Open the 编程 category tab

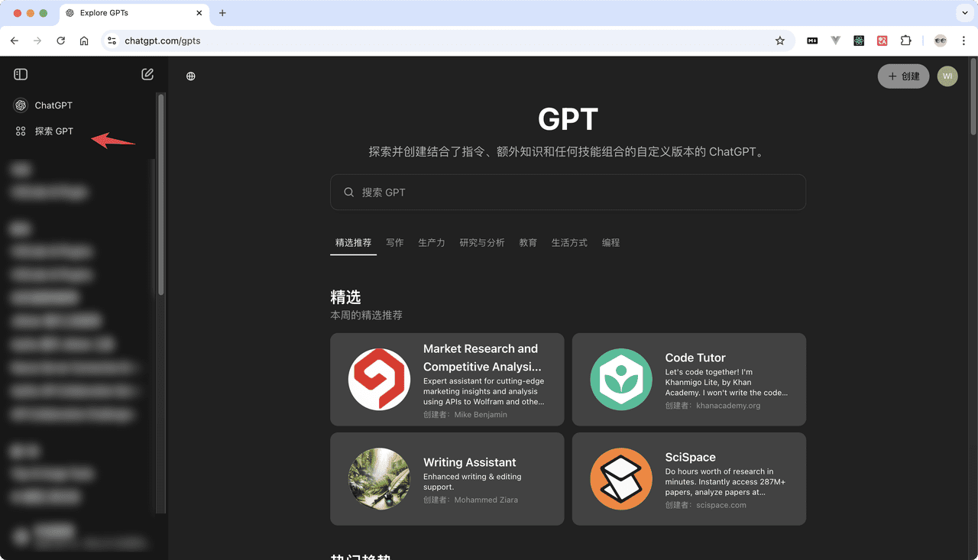tap(611, 242)
